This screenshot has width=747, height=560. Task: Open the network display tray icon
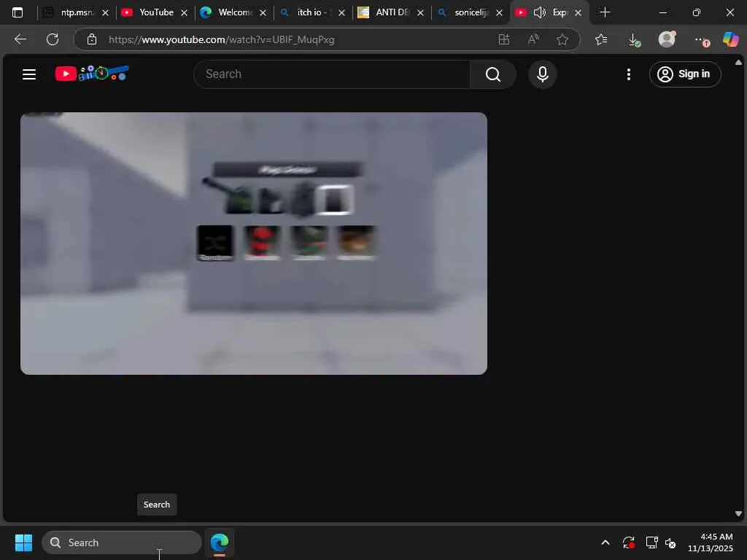[651, 542]
